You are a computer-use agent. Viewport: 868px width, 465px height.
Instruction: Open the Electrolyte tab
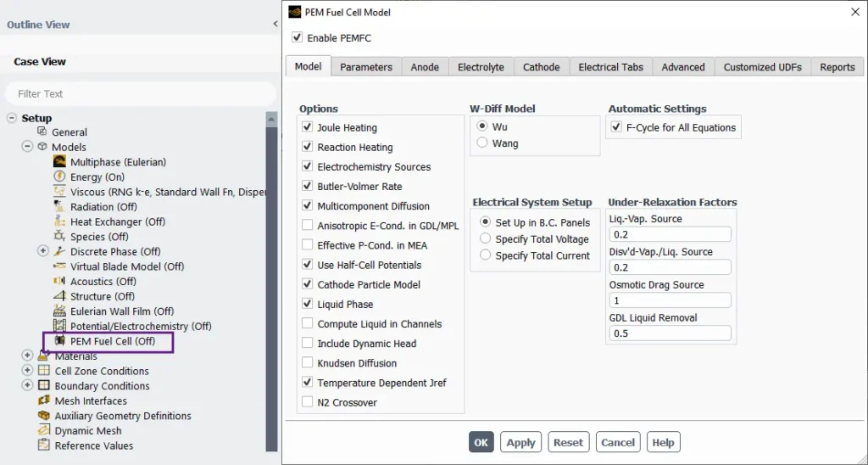pyautogui.click(x=481, y=66)
